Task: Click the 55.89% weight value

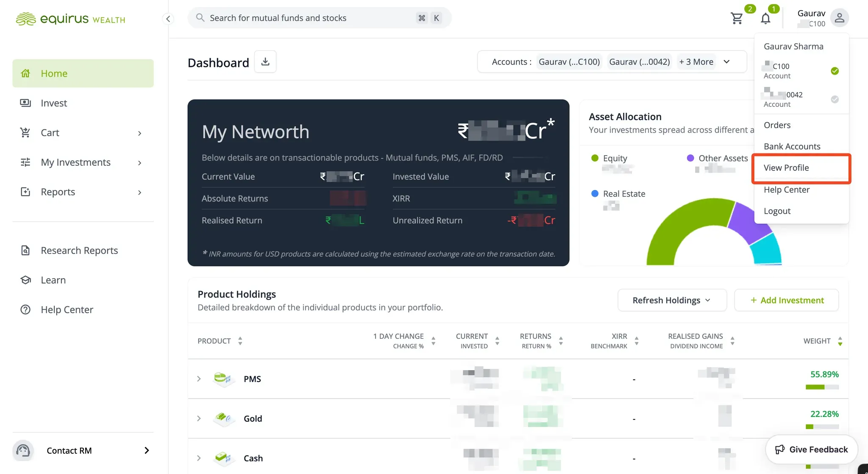Action: click(x=824, y=374)
